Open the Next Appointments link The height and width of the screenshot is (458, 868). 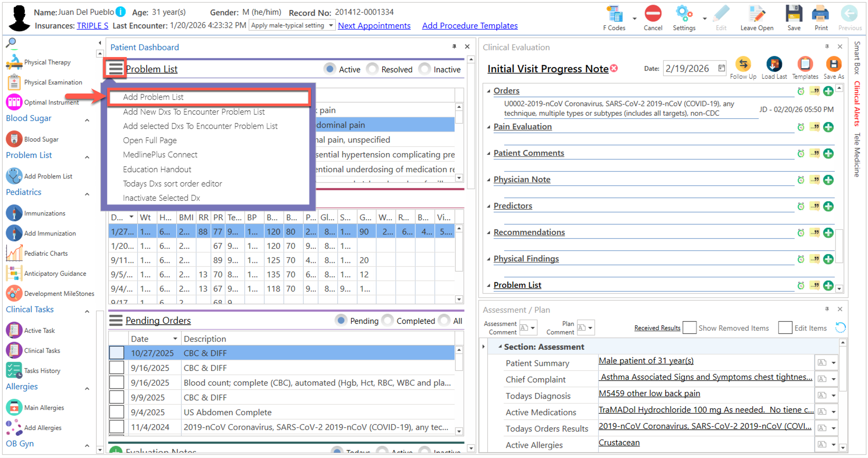(374, 26)
